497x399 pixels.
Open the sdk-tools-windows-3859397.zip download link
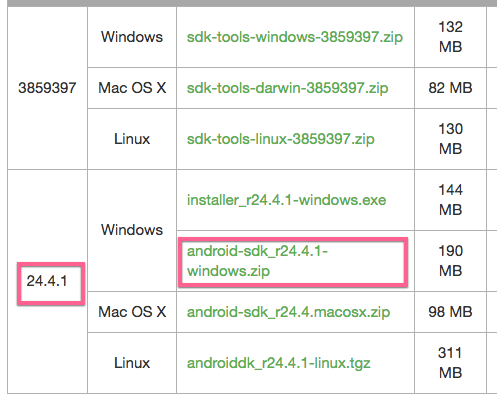pos(295,37)
